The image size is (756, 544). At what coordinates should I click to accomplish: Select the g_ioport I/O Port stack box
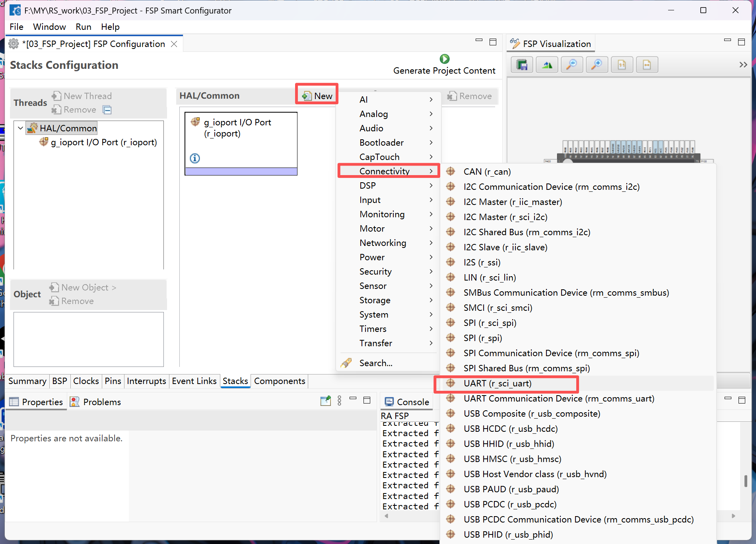(x=241, y=143)
